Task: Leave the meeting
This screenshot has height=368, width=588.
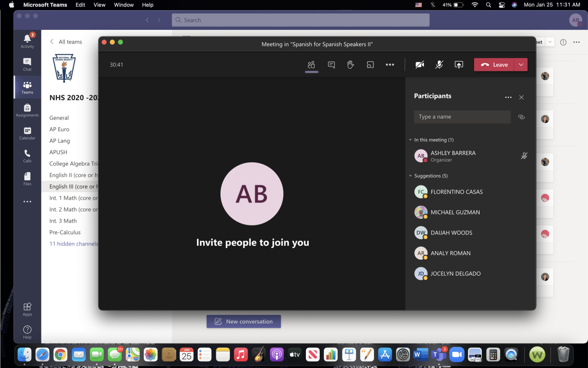Action: [494, 65]
